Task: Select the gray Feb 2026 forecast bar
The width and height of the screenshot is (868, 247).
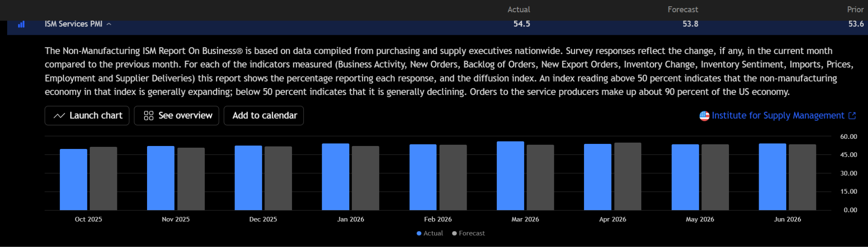Action: (453, 177)
